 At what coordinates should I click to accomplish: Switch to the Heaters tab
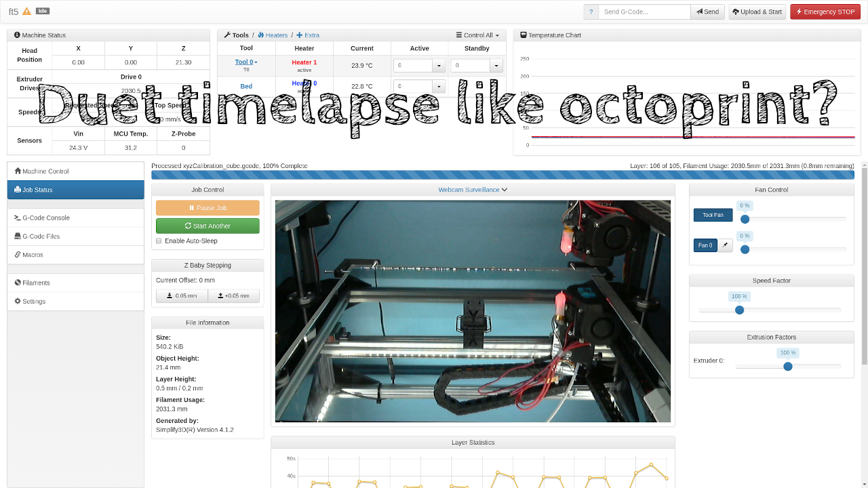point(273,35)
